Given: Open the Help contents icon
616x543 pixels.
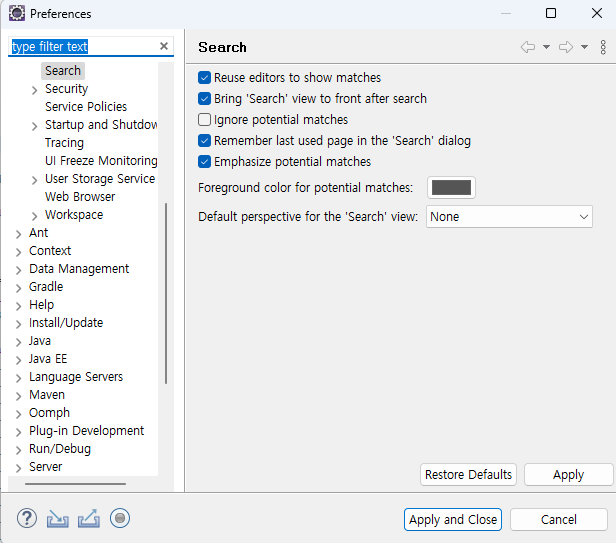Looking at the screenshot, I should point(27,519).
